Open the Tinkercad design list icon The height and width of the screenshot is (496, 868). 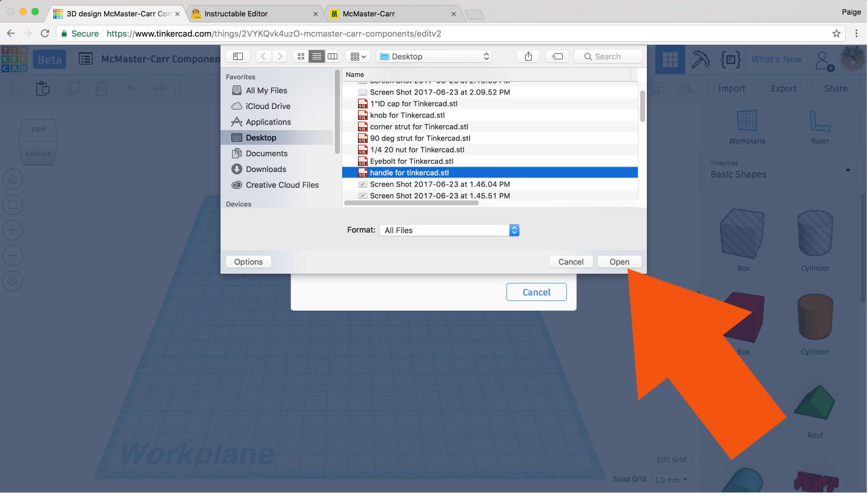pyautogui.click(x=86, y=59)
